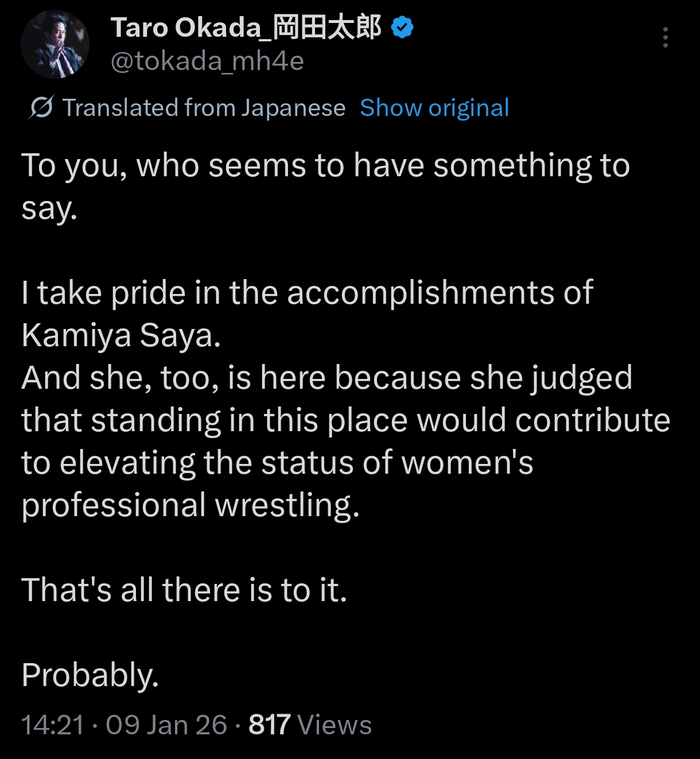The width and height of the screenshot is (700, 759).
Task: Click the word Views beside 817
Action: point(335,725)
